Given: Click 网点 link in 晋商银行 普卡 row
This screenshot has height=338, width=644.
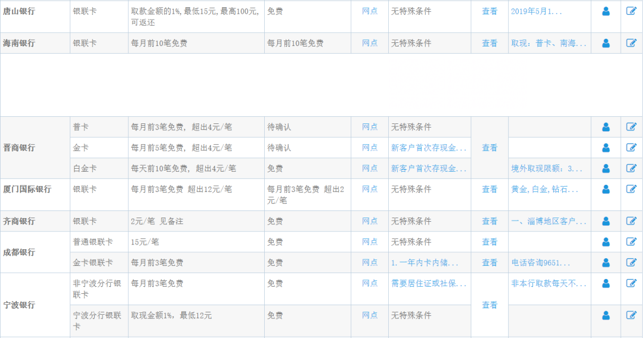Looking at the screenshot, I should tap(370, 127).
